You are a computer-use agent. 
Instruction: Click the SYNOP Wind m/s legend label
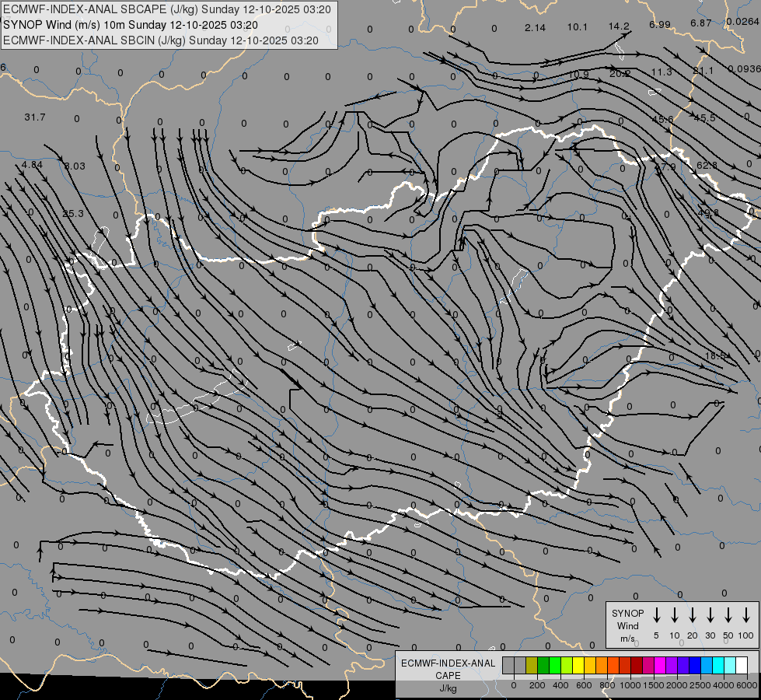[627, 625]
